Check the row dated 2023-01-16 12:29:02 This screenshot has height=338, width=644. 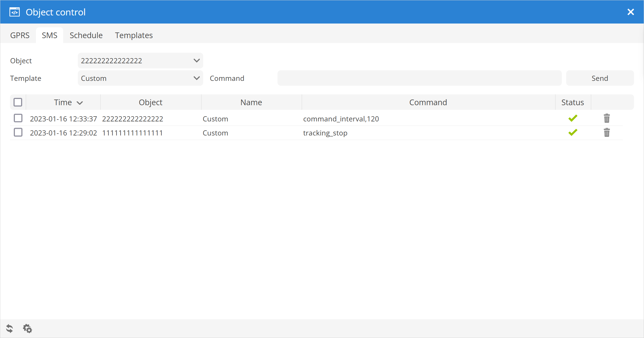(x=18, y=132)
